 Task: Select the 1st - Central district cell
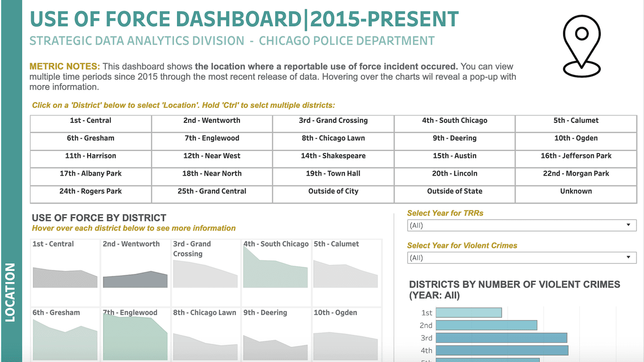pyautogui.click(x=91, y=121)
